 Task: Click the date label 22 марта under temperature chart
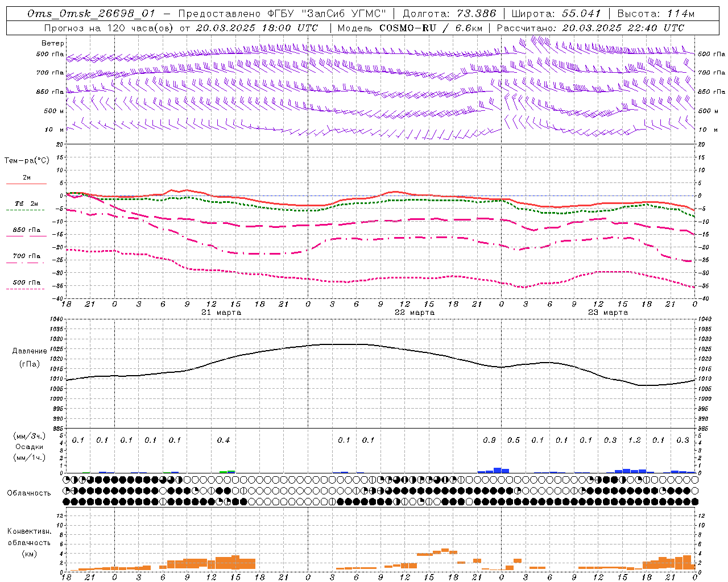[x=415, y=313]
